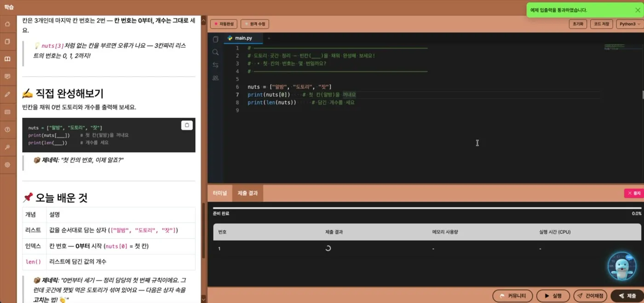This screenshot has width=644, height=303.
Task: Open the pencil icon in left sidebar
Action: 7,94
